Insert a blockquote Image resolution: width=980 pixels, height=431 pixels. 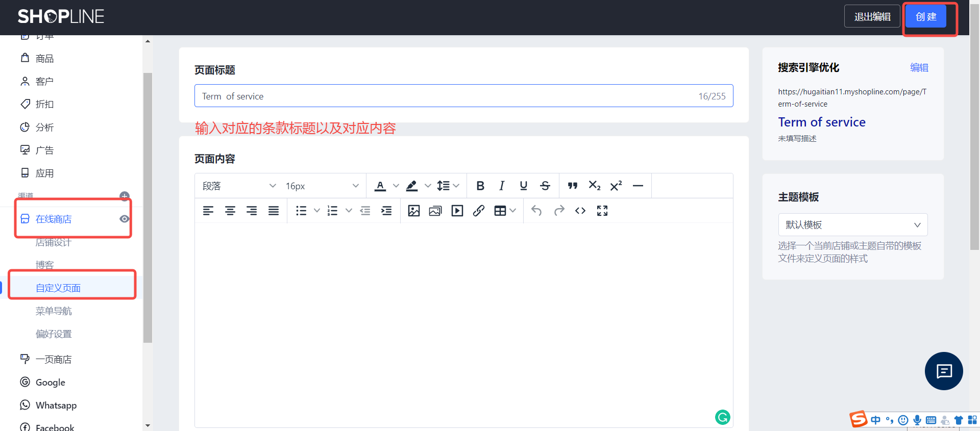click(573, 186)
